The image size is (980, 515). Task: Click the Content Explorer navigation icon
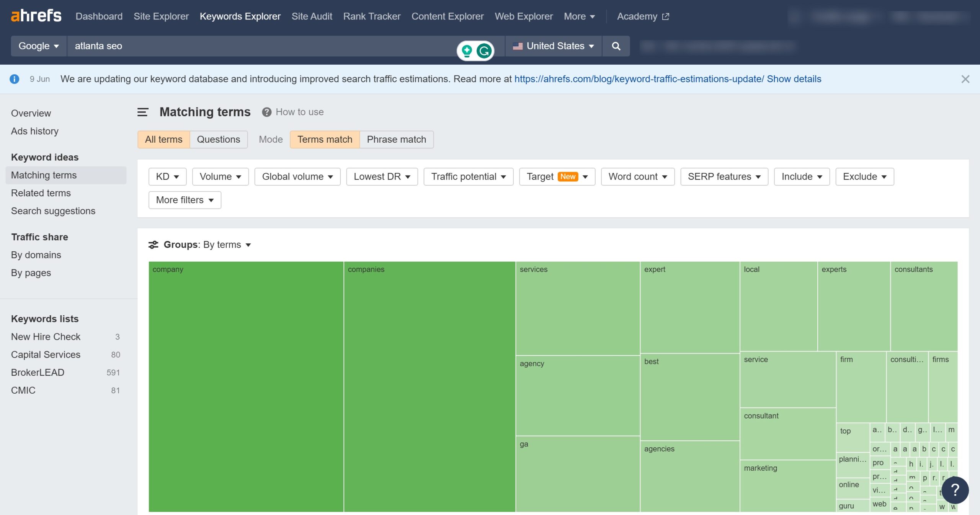tap(447, 16)
